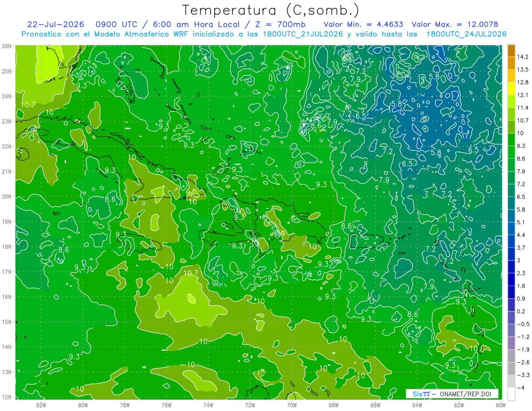Click the "14.2" colorbar legend label
532x411 pixels.
(522, 57)
